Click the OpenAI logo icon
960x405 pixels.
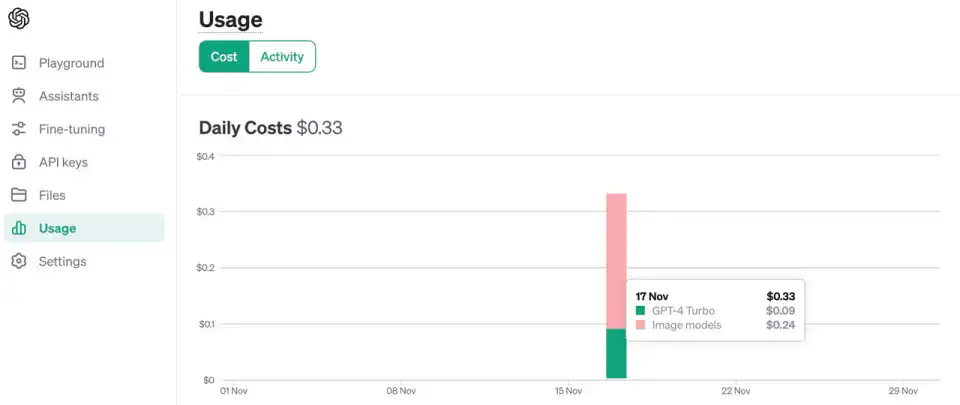(x=19, y=19)
